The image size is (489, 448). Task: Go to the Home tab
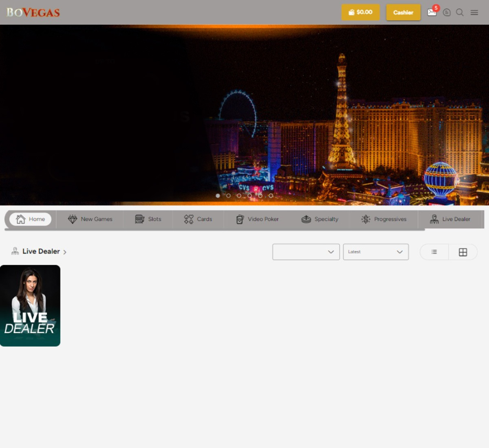pos(31,219)
